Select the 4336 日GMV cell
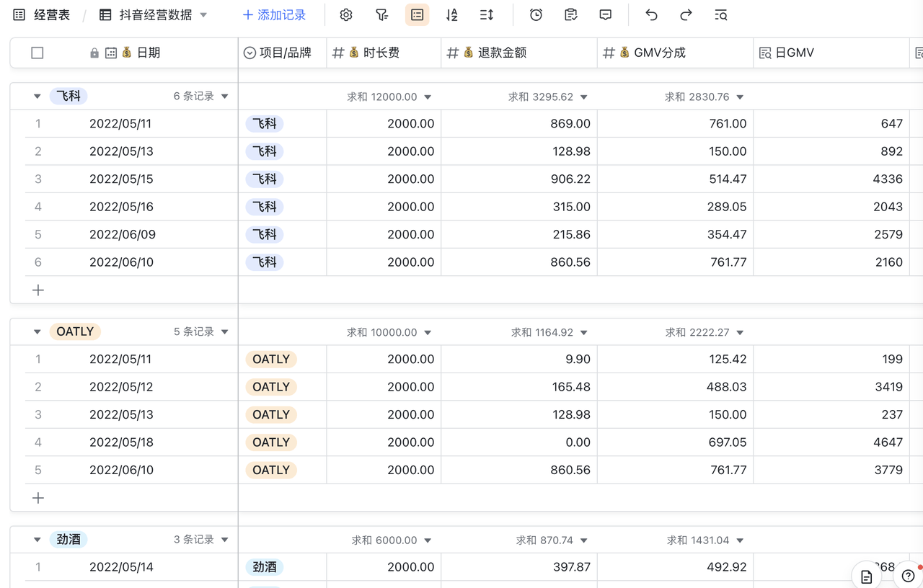The image size is (923, 588). pyautogui.click(x=831, y=179)
